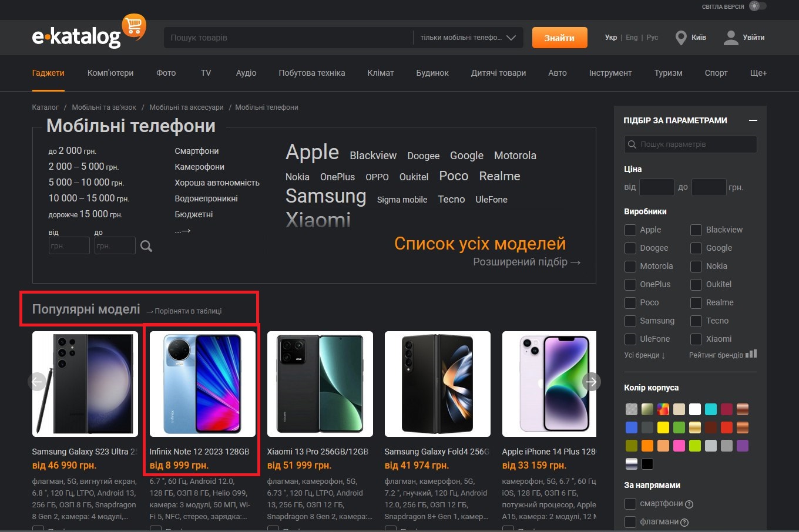Expand the Усі бренди list

click(644, 355)
